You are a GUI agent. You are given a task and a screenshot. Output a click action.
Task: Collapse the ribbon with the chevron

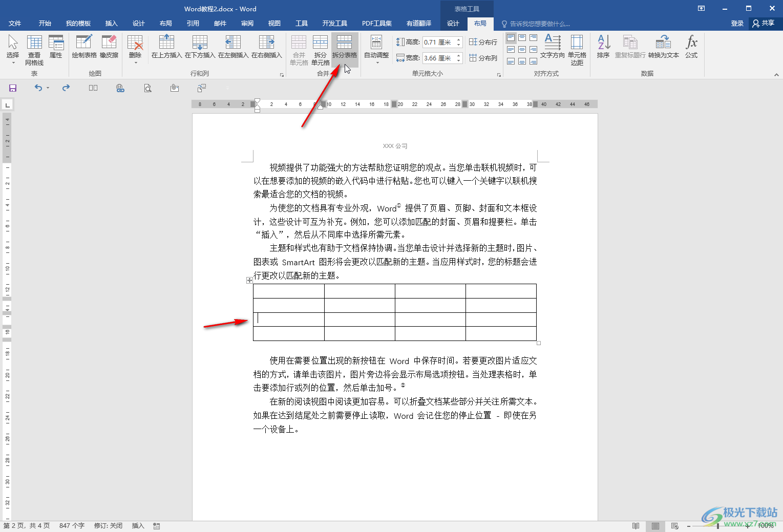(x=776, y=75)
